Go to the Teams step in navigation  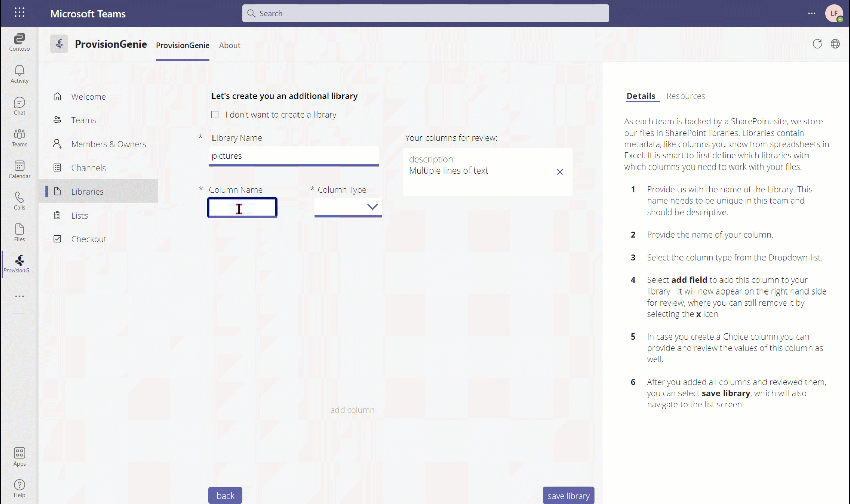pyautogui.click(x=98, y=120)
